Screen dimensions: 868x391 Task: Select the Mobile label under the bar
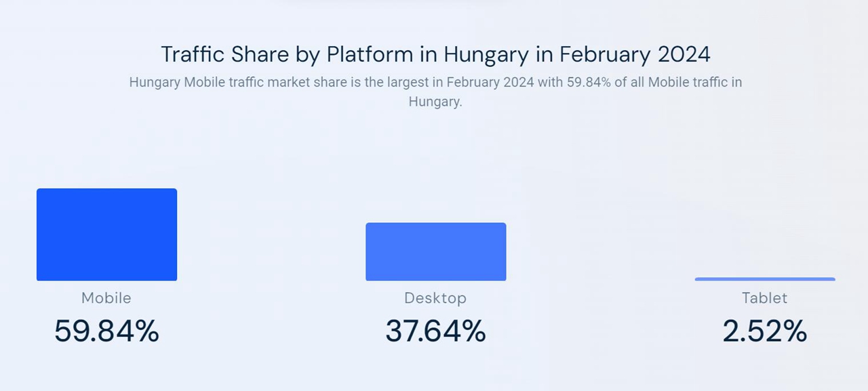tap(106, 297)
